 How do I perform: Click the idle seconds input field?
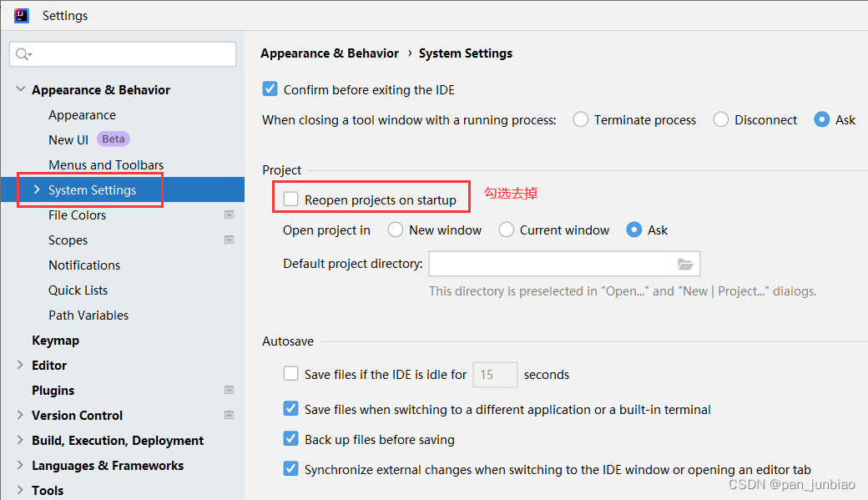point(495,375)
